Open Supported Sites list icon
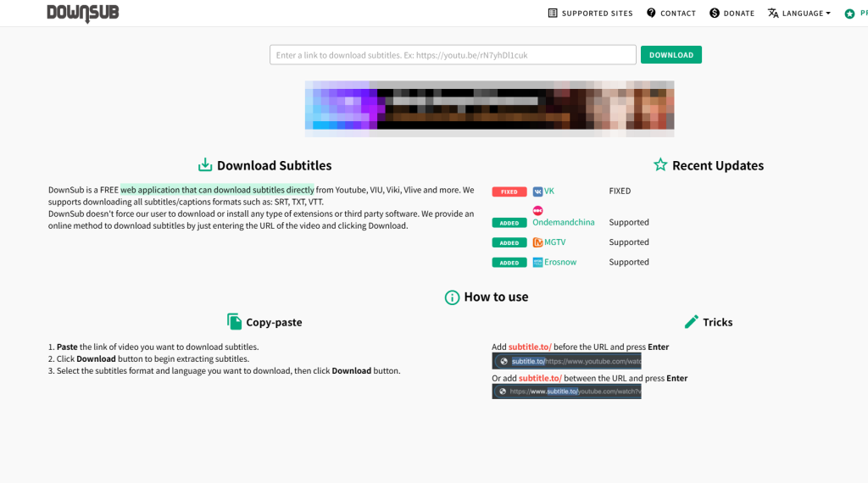Viewport: 868px width, 483px height. (x=553, y=13)
